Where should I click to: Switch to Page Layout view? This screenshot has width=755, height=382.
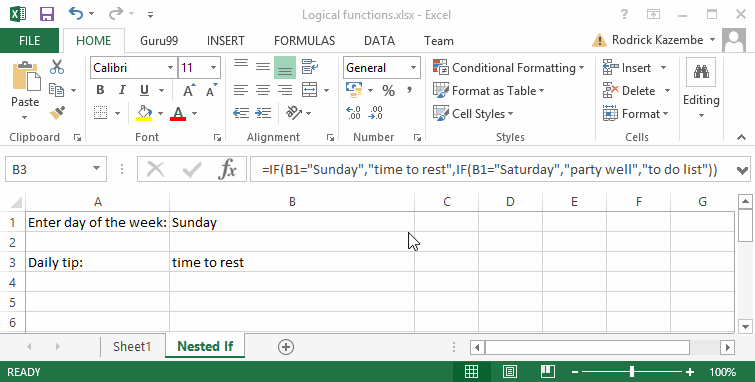tap(510, 371)
